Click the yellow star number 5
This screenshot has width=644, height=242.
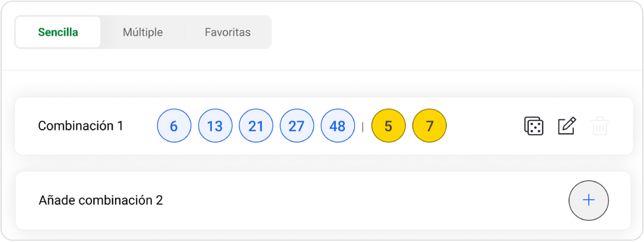pyautogui.click(x=388, y=126)
